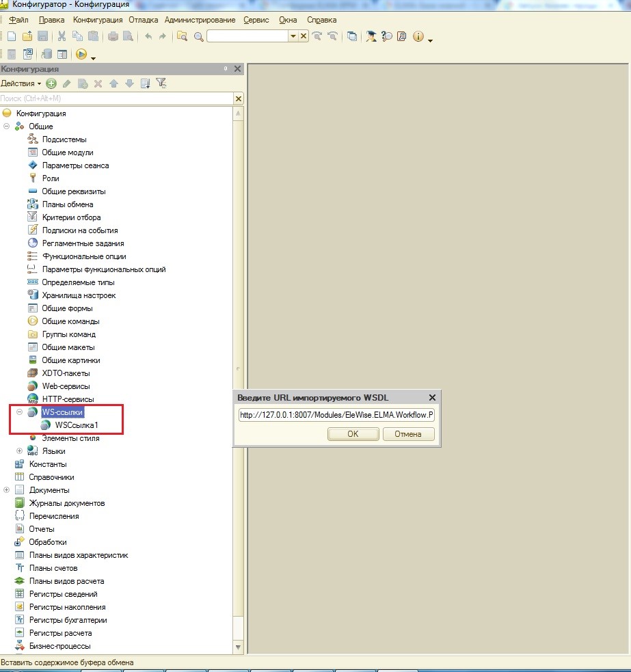
Task: Click the Windows list toolbar icon
Action: point(352,36)
